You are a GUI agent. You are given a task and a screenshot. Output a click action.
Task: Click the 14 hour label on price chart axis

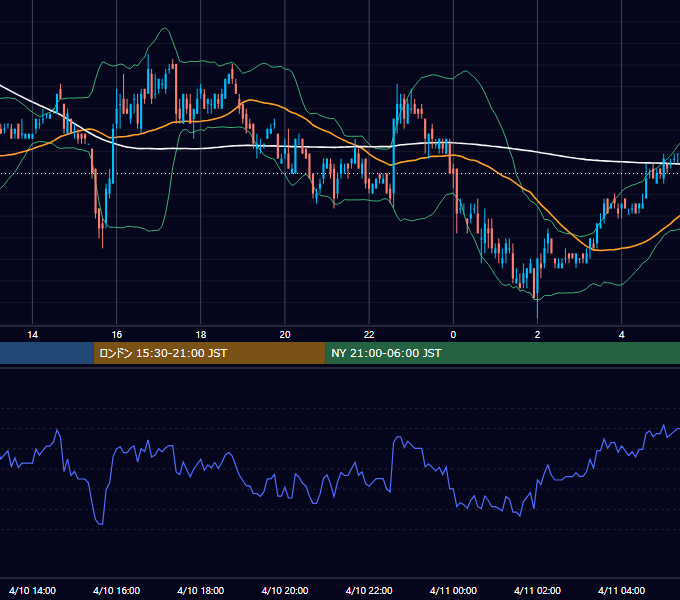coord(33,335)
